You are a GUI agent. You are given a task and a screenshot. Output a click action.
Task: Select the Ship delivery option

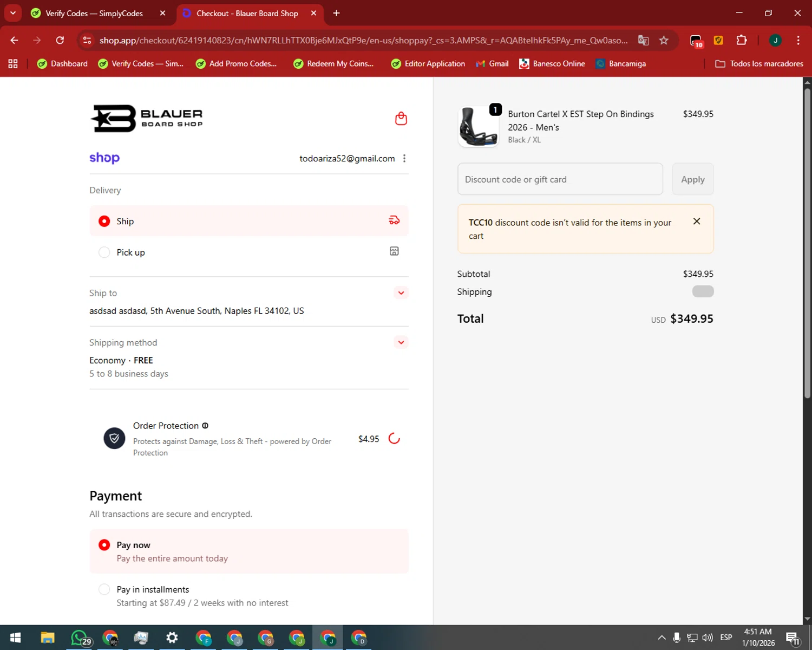click(249, 221)
